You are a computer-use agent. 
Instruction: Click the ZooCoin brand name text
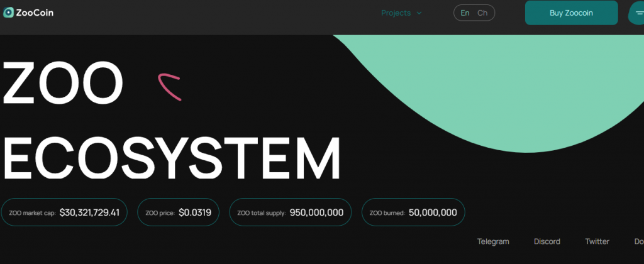(x=35, y=13)
